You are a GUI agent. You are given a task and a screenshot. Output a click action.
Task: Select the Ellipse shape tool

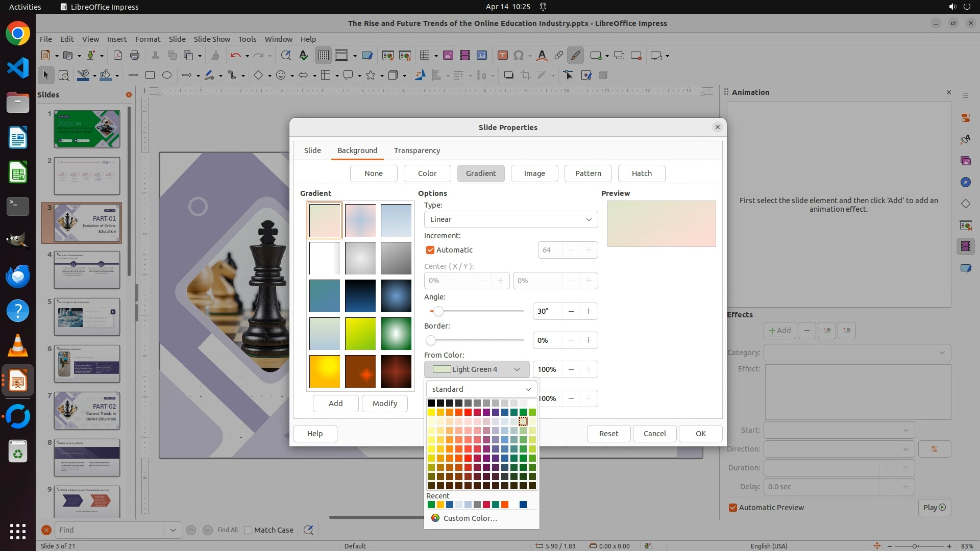click(x=167, y=76)
